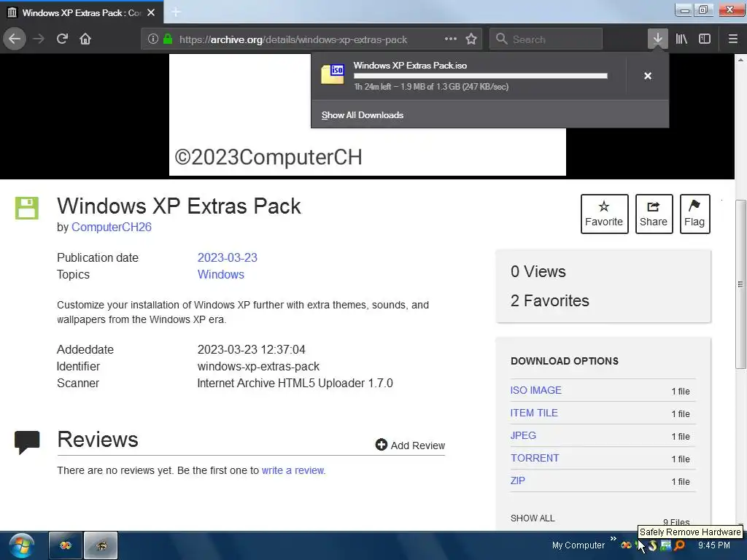Open the browser home page

click(x=85, y=39)
